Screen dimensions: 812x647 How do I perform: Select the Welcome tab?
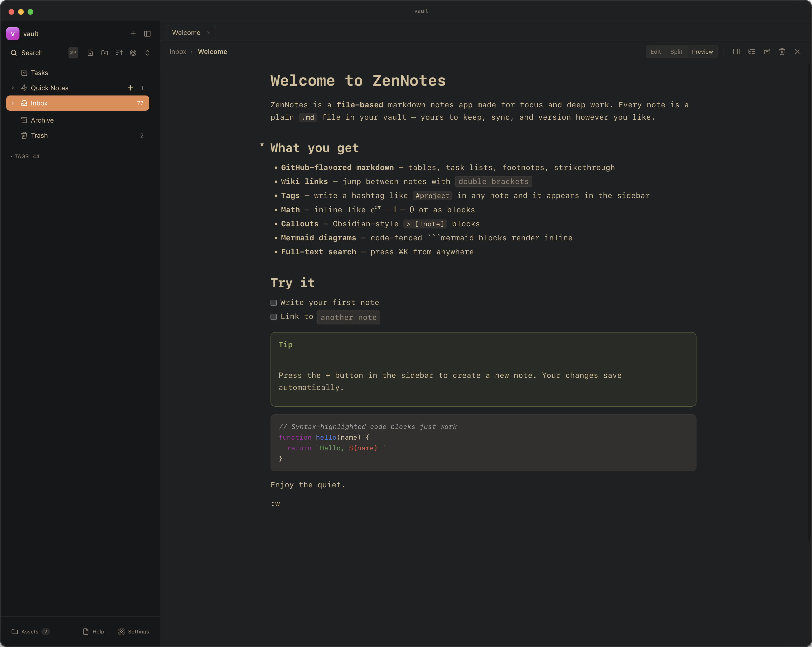(x=186, y=32)
